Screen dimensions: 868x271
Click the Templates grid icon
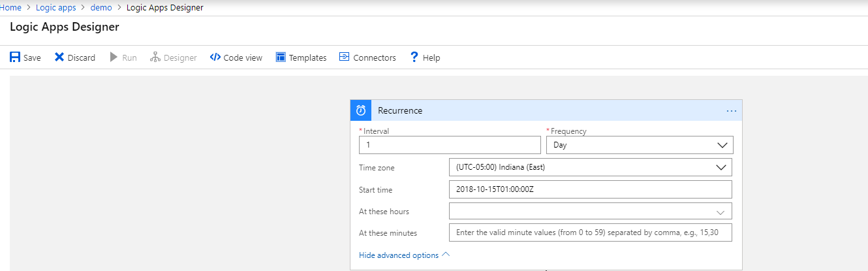pyautogui.click(x=281, y=57)
